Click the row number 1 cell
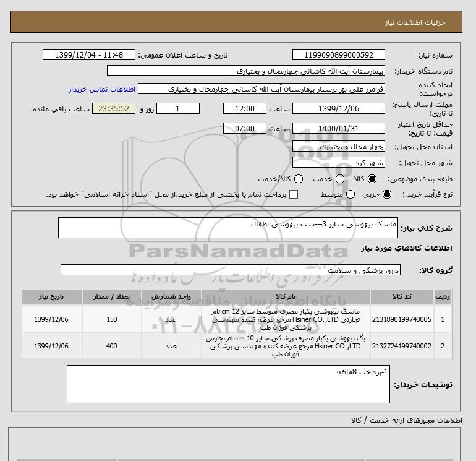The image size is (476, 461). tap(442, 319)
